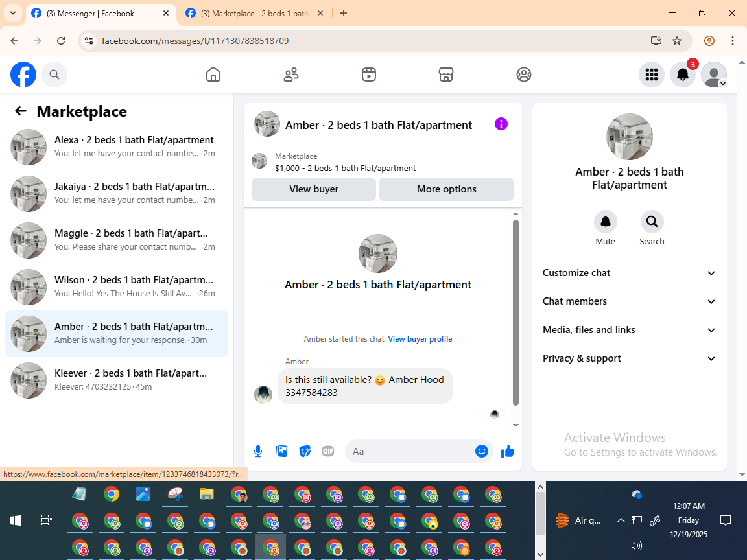Image resolution: width=747 pixels, height=560 pixels.
Task: Close the Marketplace 2 beds browser tab
Action: click(320, 14)
